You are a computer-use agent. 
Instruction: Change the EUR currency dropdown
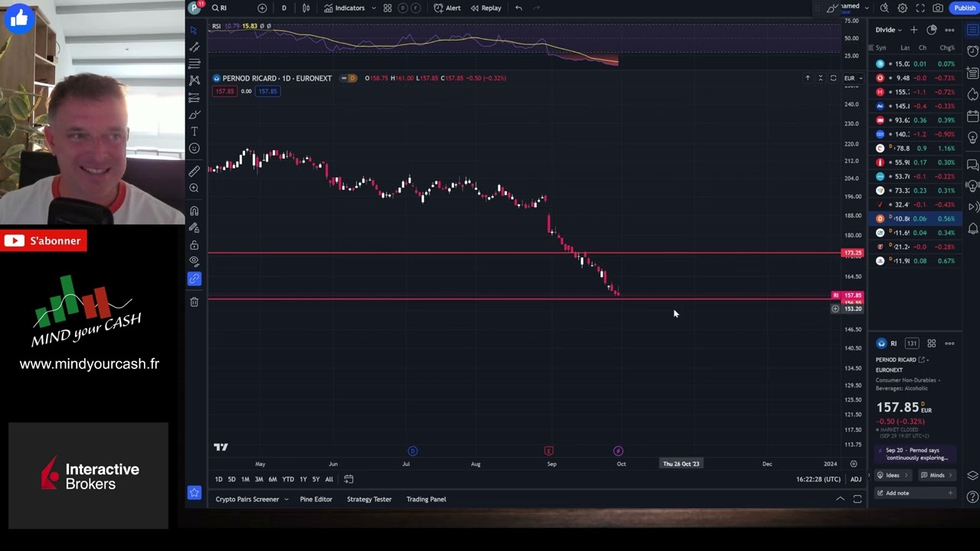tap(853, 78)
